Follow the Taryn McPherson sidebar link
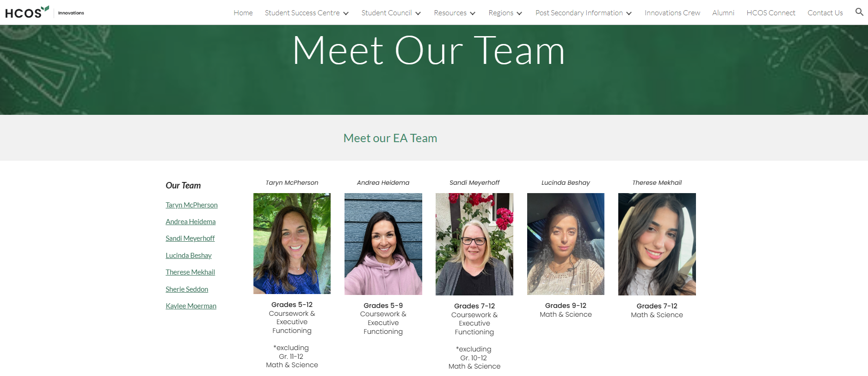This screenshot has height=376, width=868. [x=191, y=205]
